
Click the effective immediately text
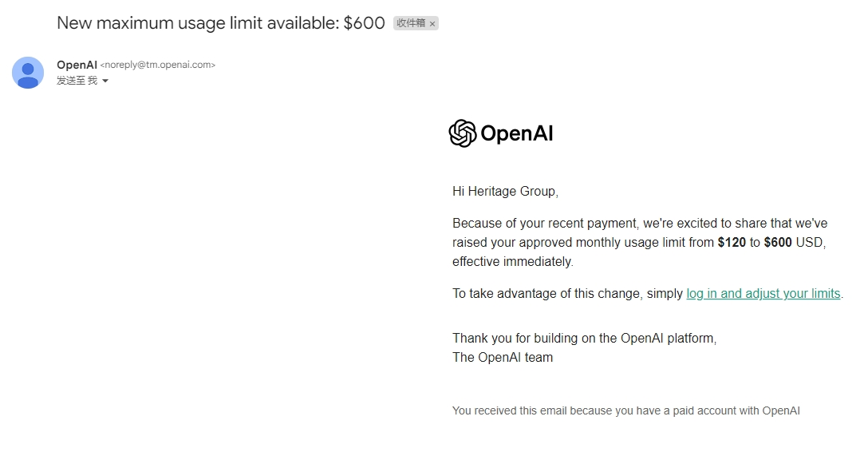click(x=513, y=262)
